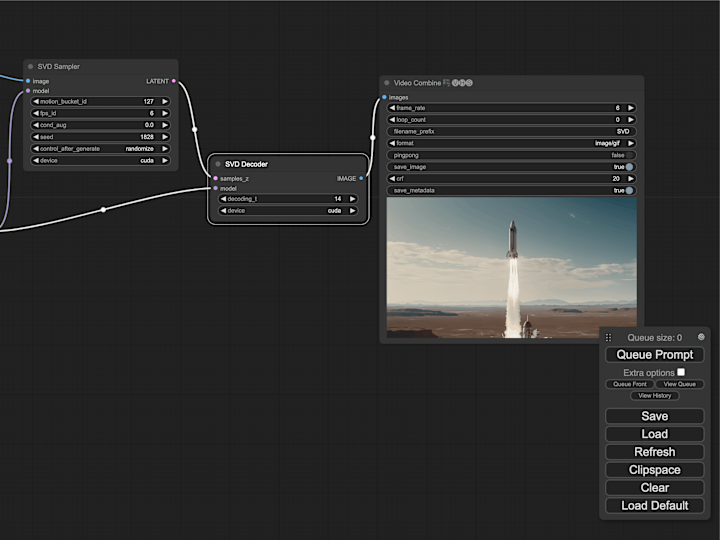The width and height of the screenshot is (720, 540).
Task: Decrease frame_rate with the left arrow
Action: (392, 108)
